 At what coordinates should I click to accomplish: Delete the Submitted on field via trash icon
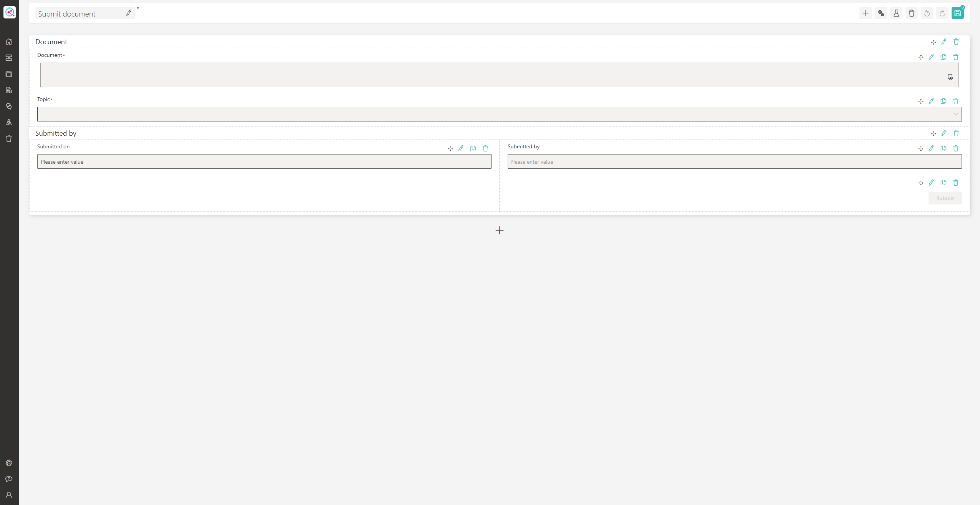[x=485, y=148]
